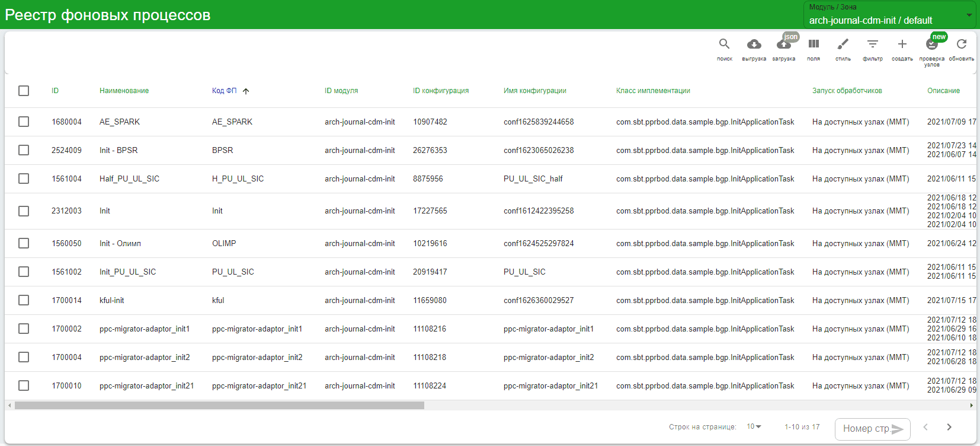Click the search (поиск) magnifier icon

tap(724, 44)
